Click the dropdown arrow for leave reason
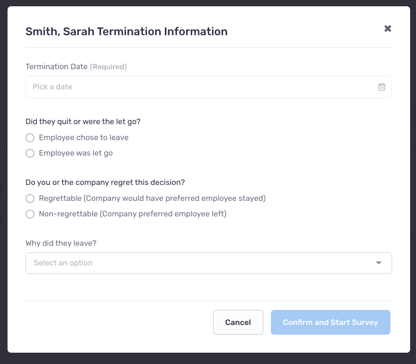416x364 pixels. [x=379, y=263]
